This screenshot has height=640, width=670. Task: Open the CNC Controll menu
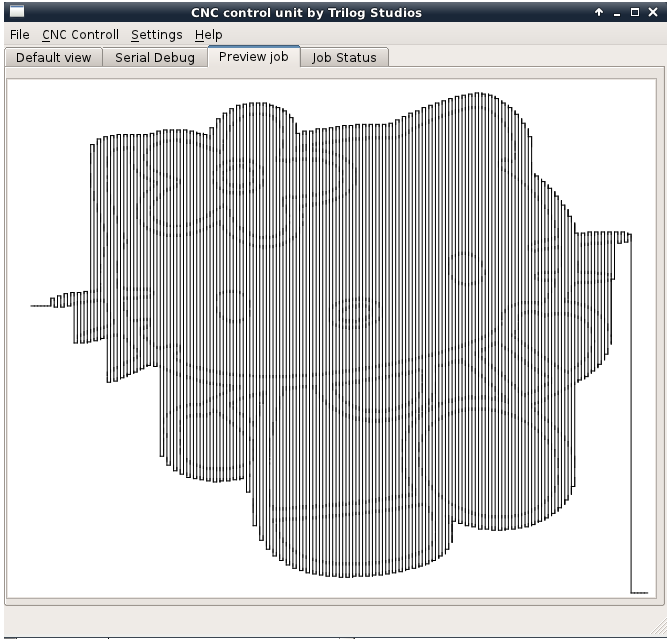(80, 35)
